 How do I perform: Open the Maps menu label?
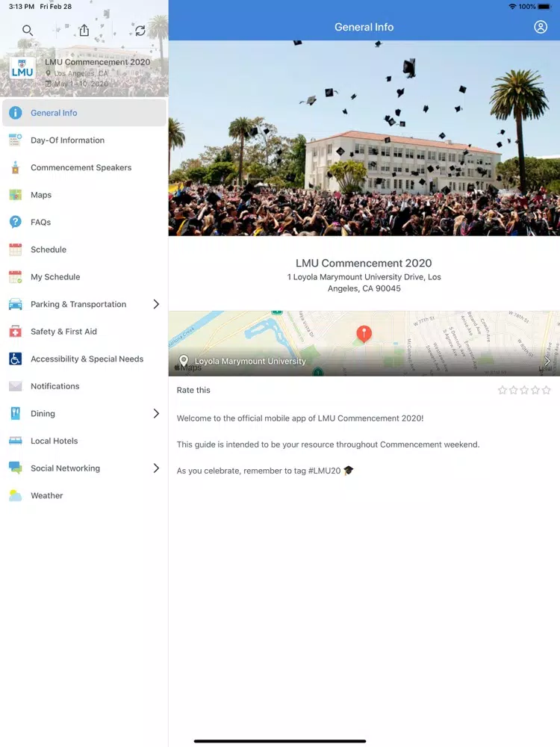pyautogui.click(x=41, y=195)
